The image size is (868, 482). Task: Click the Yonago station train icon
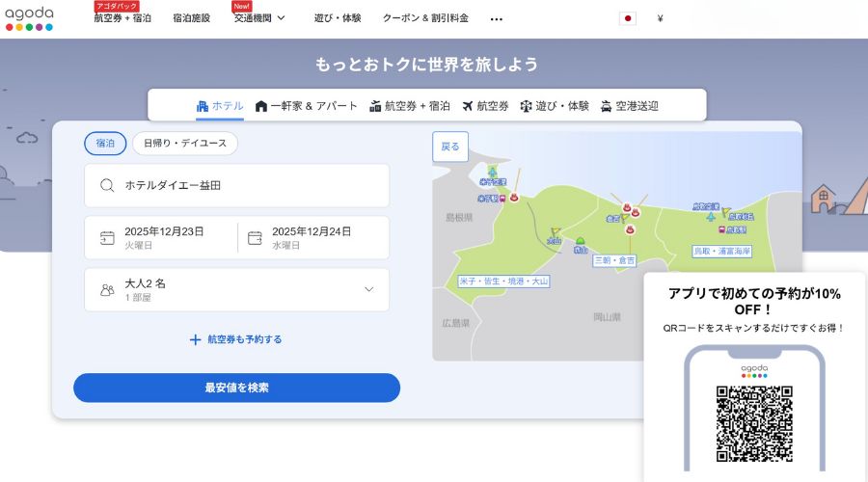pyautogui.click(x=502, y=199)
